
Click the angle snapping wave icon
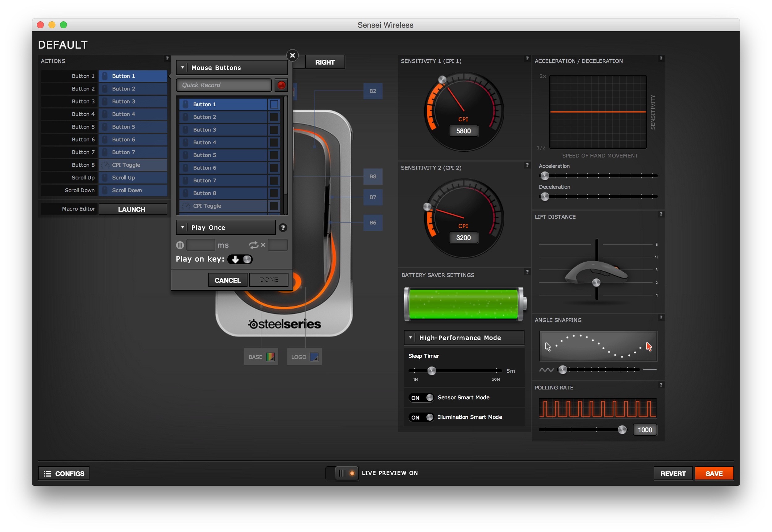[x=546, y=370]
